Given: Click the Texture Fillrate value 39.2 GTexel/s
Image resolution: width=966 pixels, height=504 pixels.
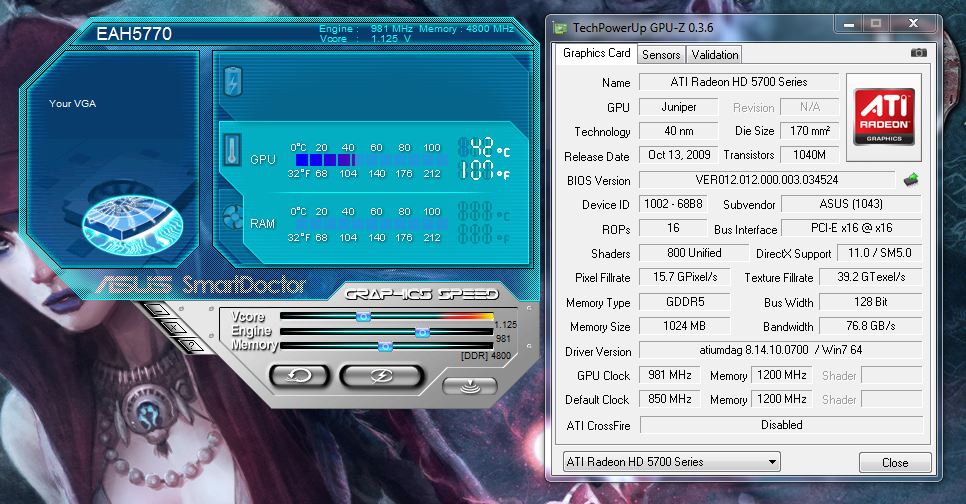Looking at the screenshot, I should 871,277.
